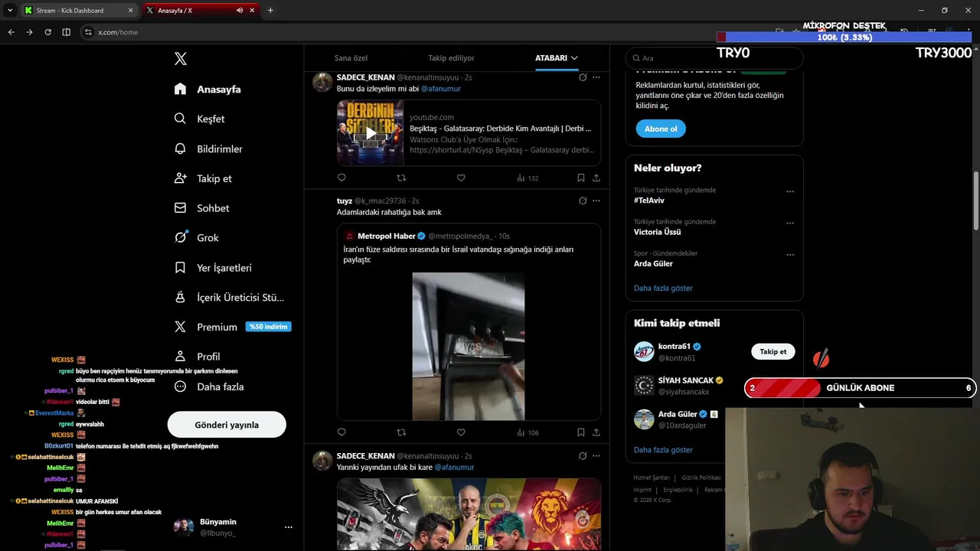Click the Ara search field

click(x=714, y=58)
